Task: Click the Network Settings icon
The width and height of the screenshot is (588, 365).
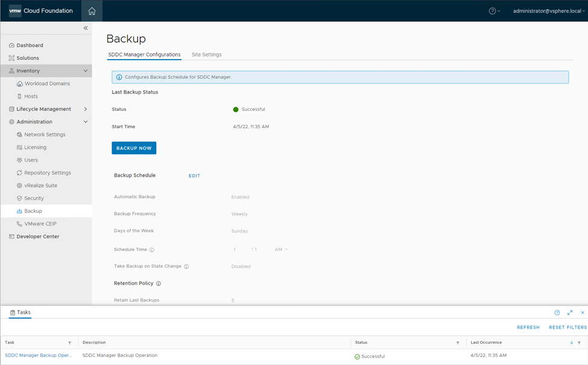Action: point(19,135)
